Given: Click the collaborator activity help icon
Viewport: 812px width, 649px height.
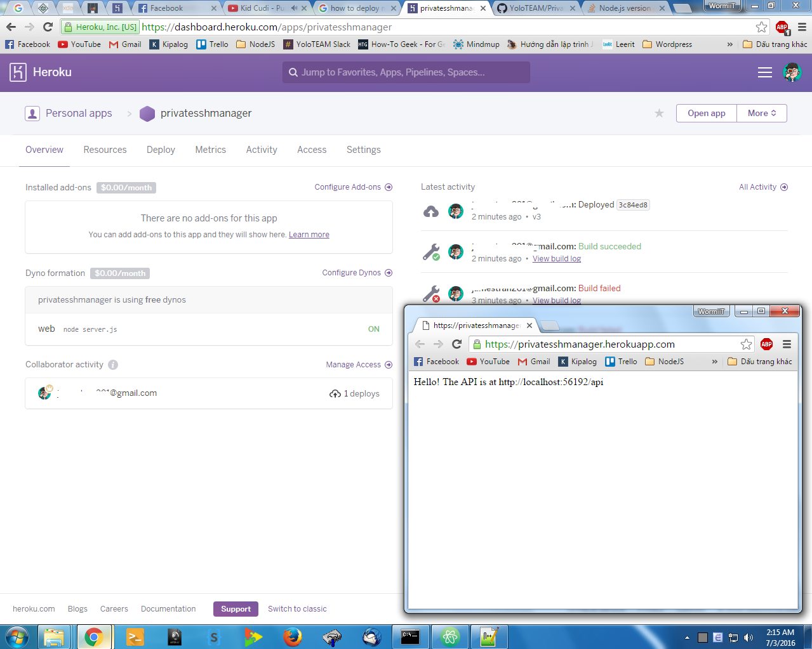Looking at the screenshot, I should (113, 365).
